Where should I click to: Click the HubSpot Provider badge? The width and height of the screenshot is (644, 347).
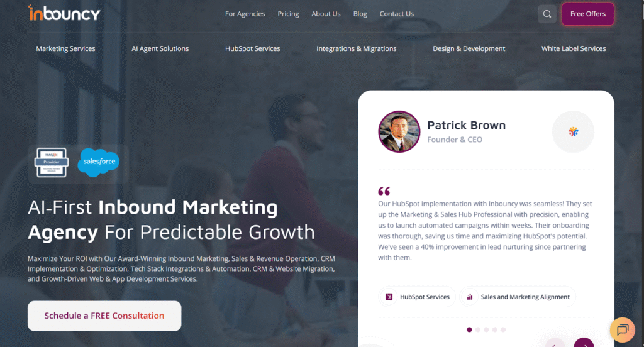coord(52,163)
